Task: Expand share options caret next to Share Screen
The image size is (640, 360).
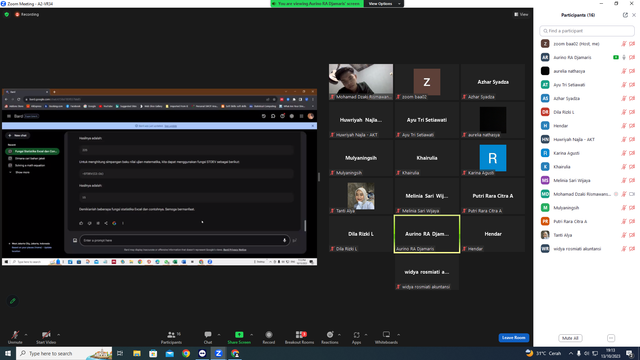Action: (x=251, y=335)
